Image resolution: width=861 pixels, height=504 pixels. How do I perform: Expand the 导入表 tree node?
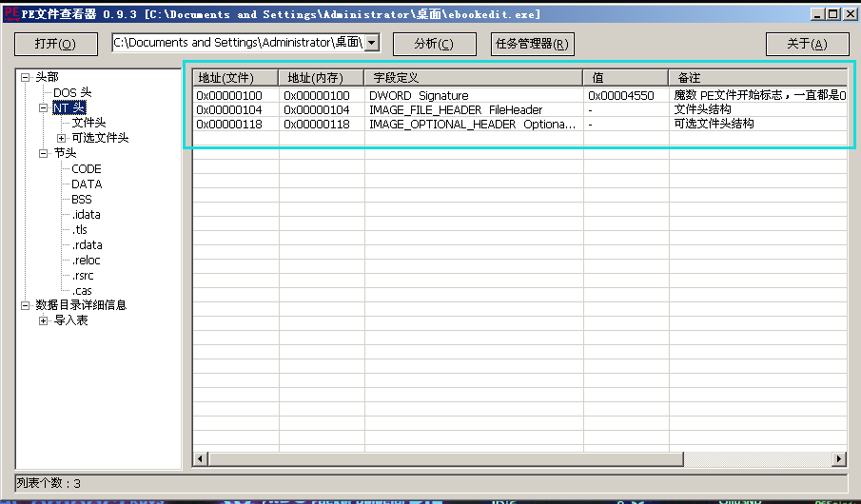click(44, 320)
